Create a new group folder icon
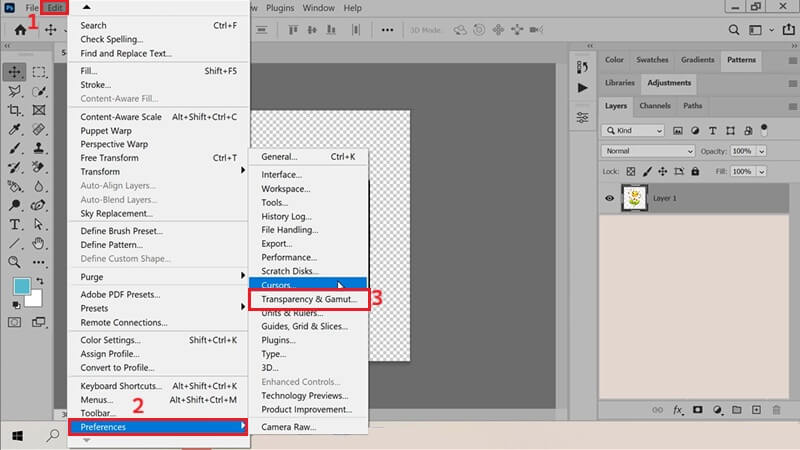 tap(737, 410)
